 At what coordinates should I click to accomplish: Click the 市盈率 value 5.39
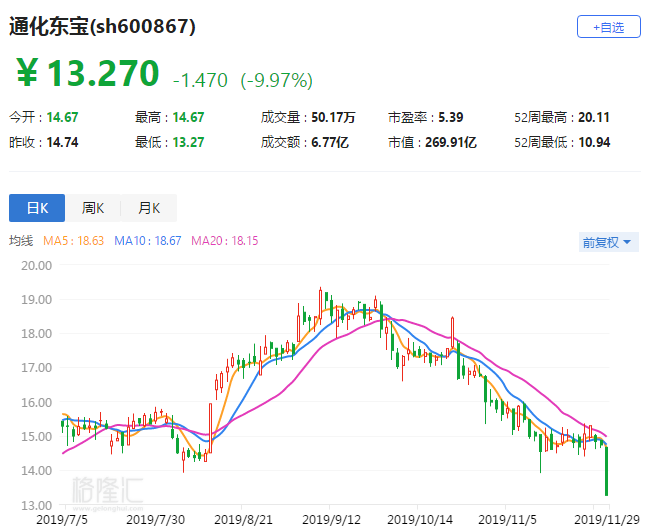[x=451, y=117]
